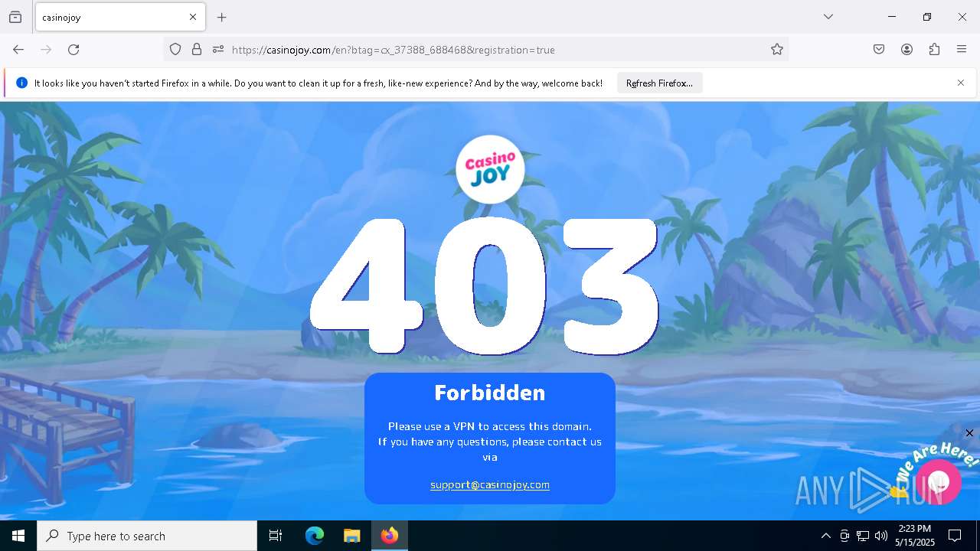Open Firefox View recent browsing icon
Viewport: 980px width, 551px height.
coord(15,17)
